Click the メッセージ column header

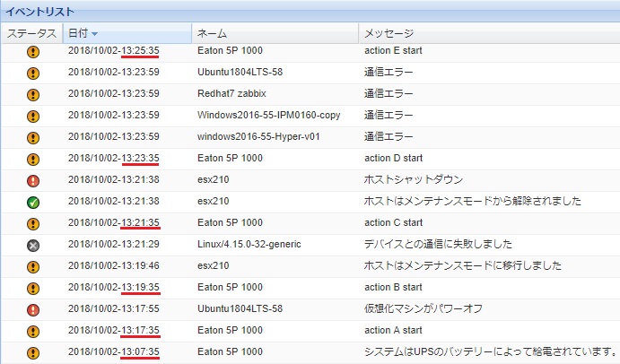point(387,34)
